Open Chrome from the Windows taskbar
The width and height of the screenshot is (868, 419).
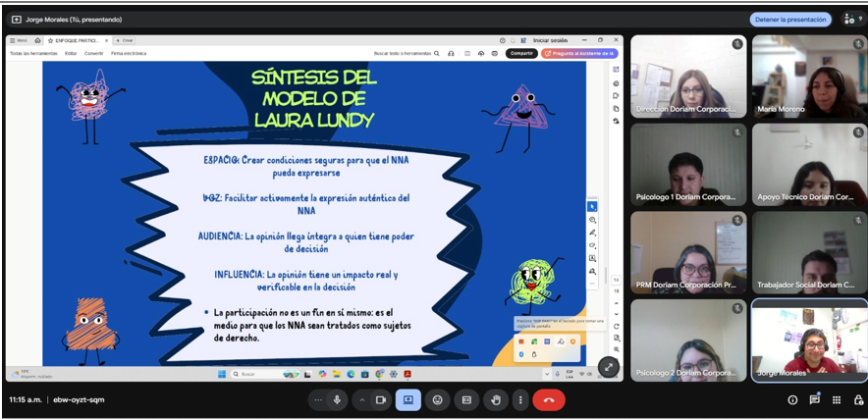(379, 374)
